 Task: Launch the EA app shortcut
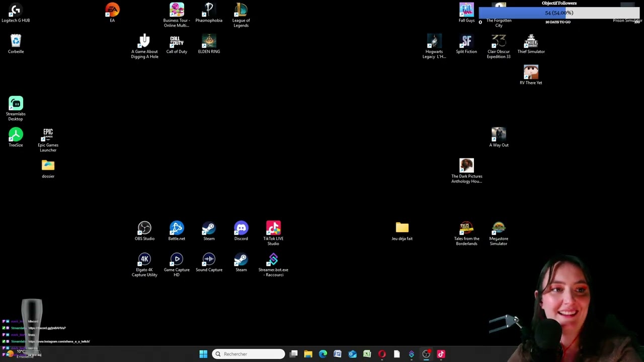[x=112, y=13]
